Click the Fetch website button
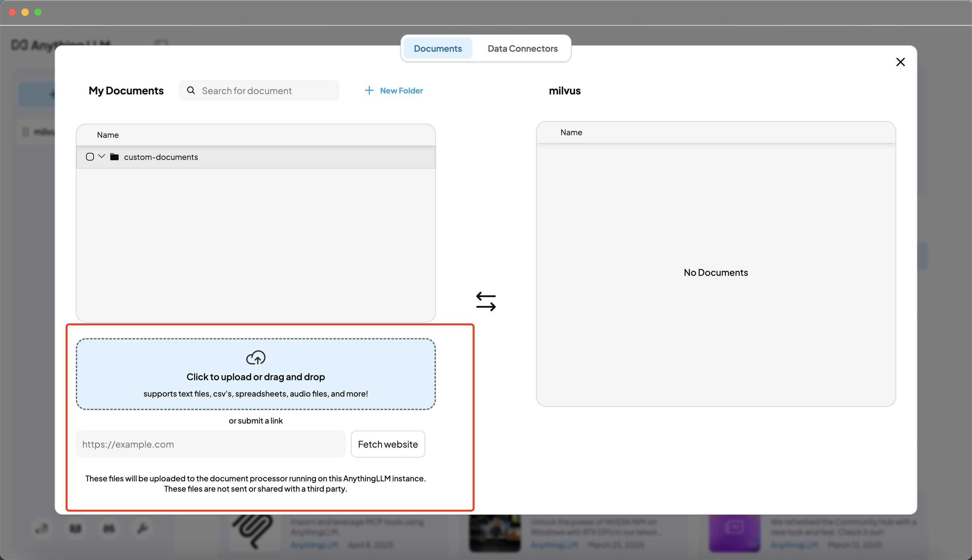Screen dimensions: 972x560 pyautogui.click(x=388, y=444)
